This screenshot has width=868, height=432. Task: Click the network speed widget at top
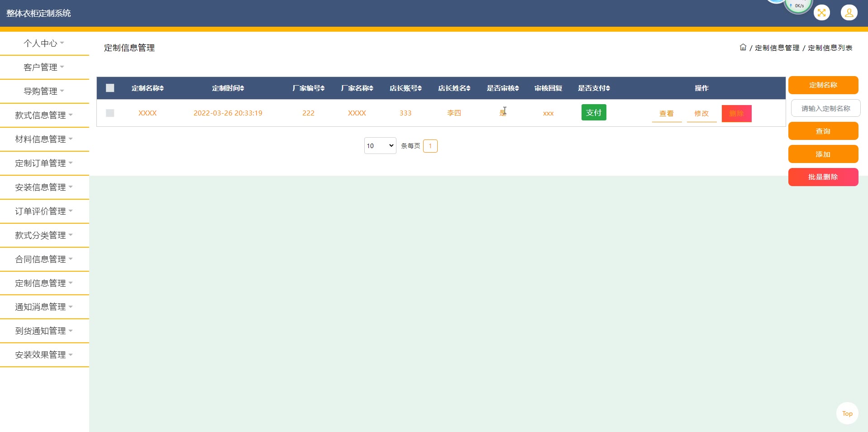click(x=798, y=5)
